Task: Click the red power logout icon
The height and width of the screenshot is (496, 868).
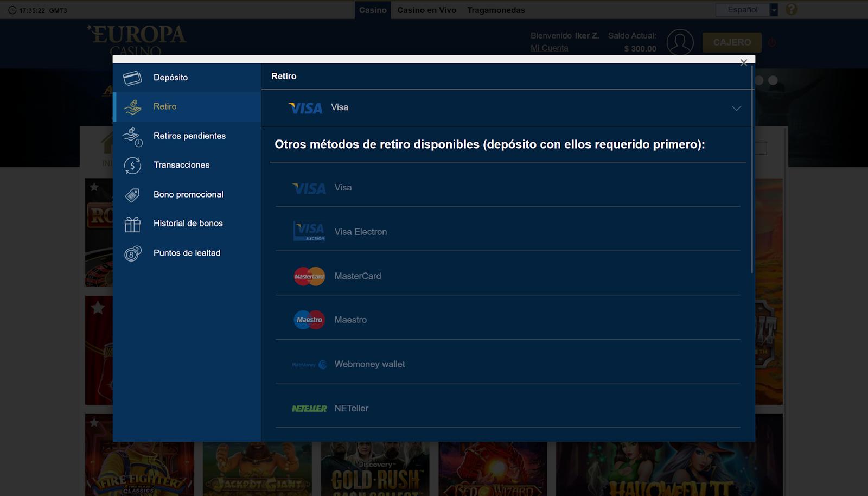Action: [x=772, y=42]
